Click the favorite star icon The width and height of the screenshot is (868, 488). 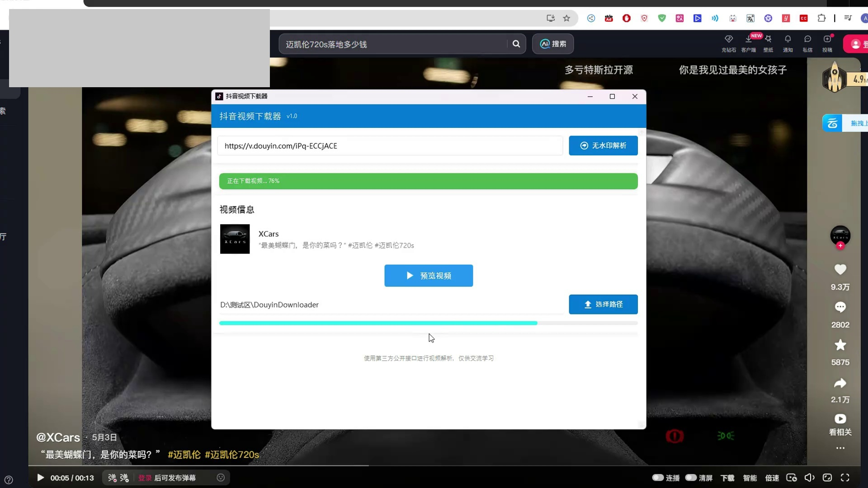point(840,345)
